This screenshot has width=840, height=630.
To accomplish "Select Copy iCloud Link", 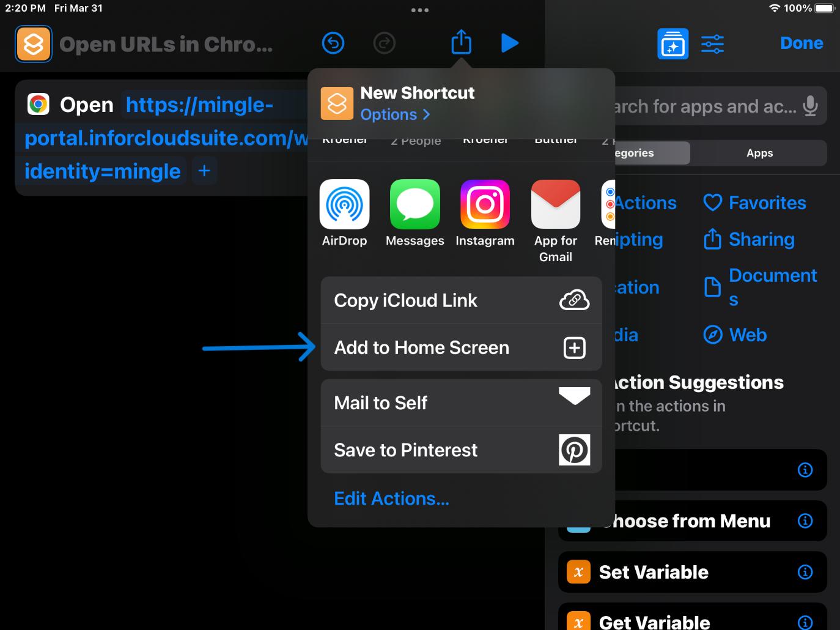I will [x=462, y=300].
